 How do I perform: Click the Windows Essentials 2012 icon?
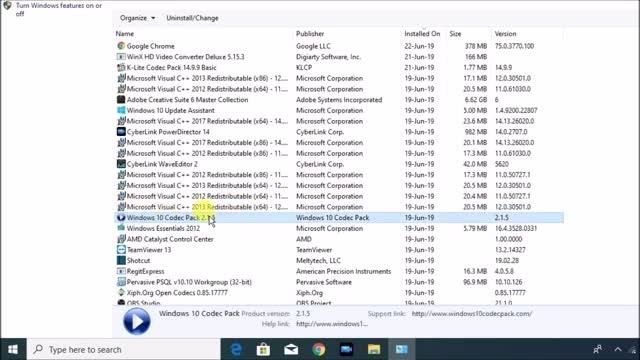(121, 228)
